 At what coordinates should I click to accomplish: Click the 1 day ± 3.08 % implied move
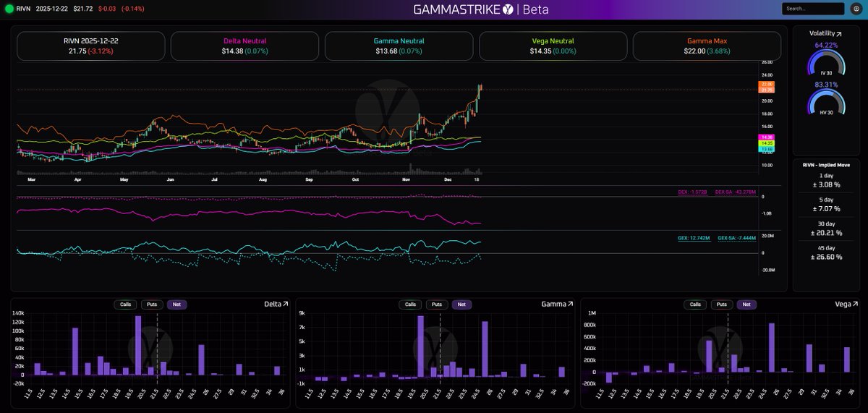826,180
